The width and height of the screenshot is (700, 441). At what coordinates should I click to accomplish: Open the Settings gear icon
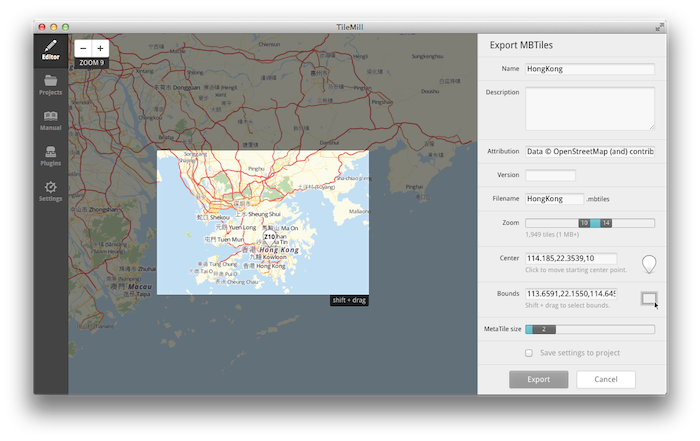point(50,190)
